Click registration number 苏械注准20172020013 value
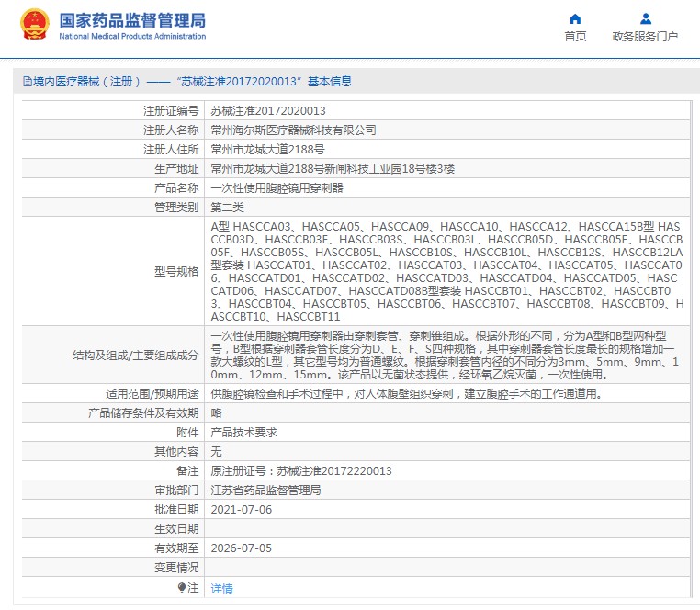700x610 pixels. click(x=256, y=110)
